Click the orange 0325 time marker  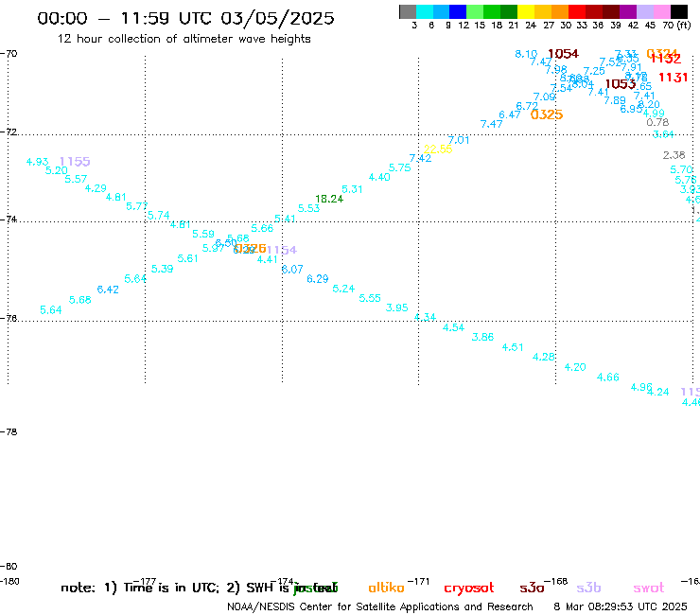click(547, 114)
